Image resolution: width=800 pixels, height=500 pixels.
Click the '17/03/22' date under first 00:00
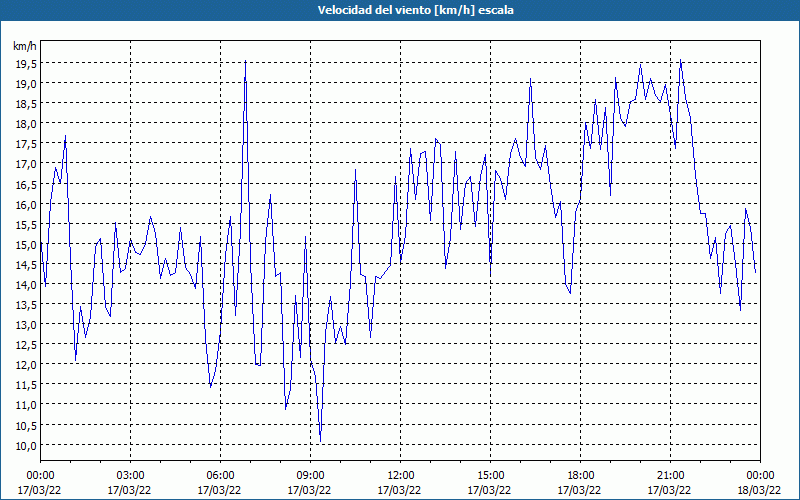[39, 490]
